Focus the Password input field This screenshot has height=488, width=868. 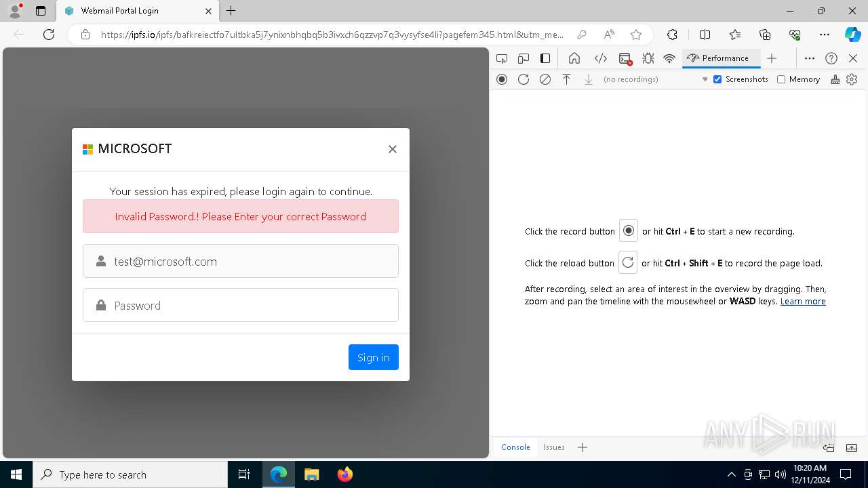[241, 305]
